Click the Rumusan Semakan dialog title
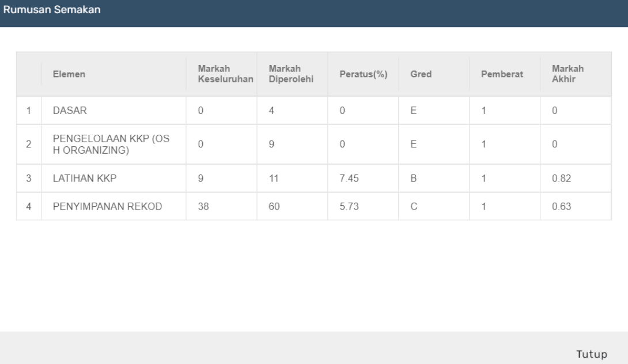The image size is (628, 364). coord(52,10)
